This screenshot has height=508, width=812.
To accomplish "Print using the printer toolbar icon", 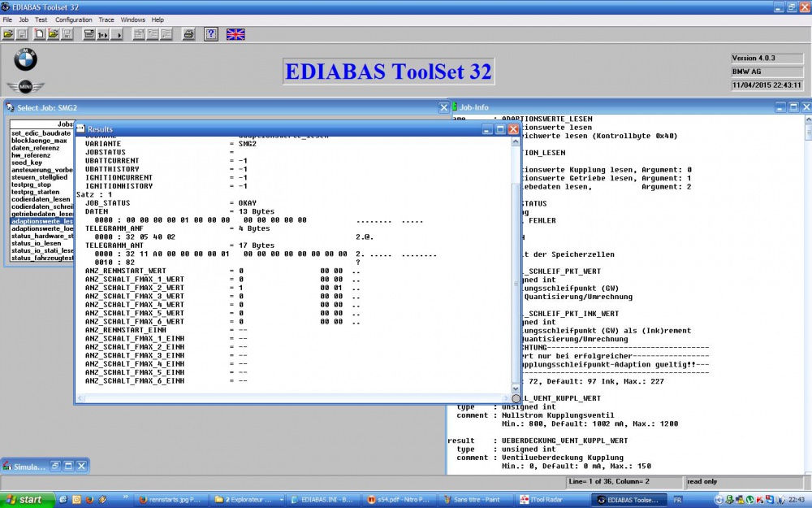I will (x=188, y=34).
